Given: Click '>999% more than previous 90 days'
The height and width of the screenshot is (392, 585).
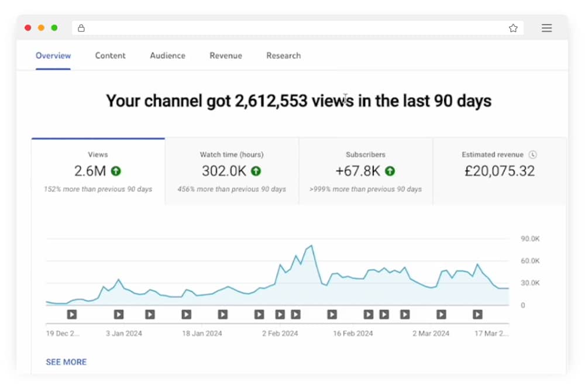Looking at the screenshot, I should tap(366, 189).
